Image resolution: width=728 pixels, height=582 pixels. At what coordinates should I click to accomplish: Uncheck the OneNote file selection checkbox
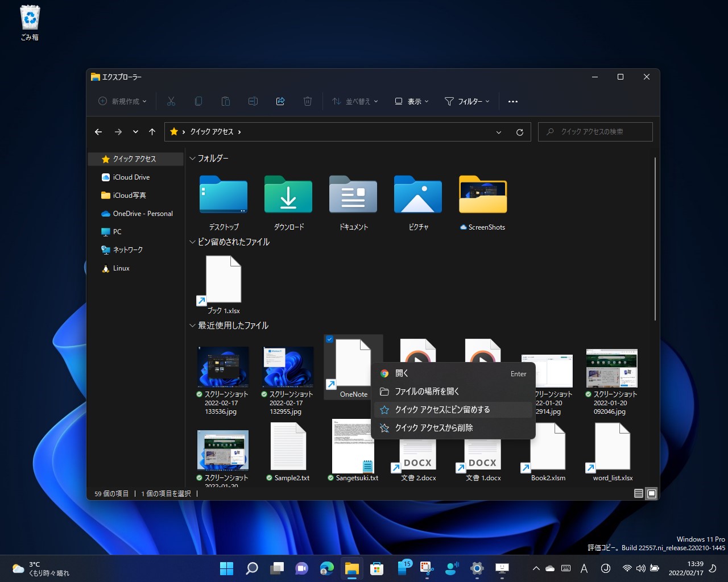tap(330, 339)
